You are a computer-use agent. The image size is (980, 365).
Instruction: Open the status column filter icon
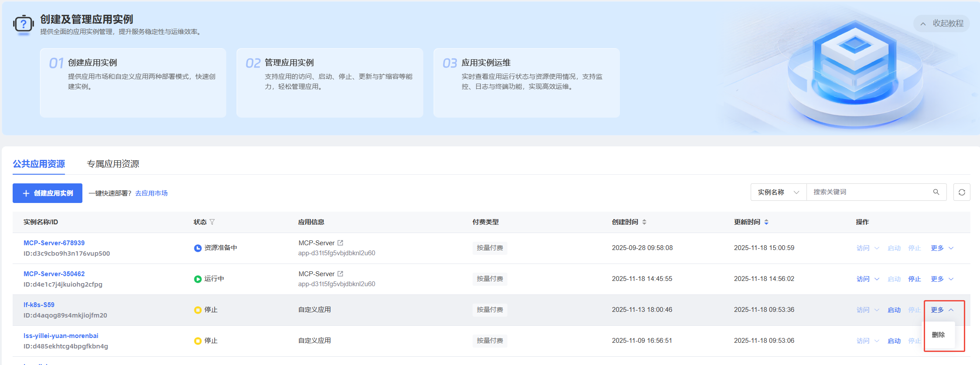(212, 222)
